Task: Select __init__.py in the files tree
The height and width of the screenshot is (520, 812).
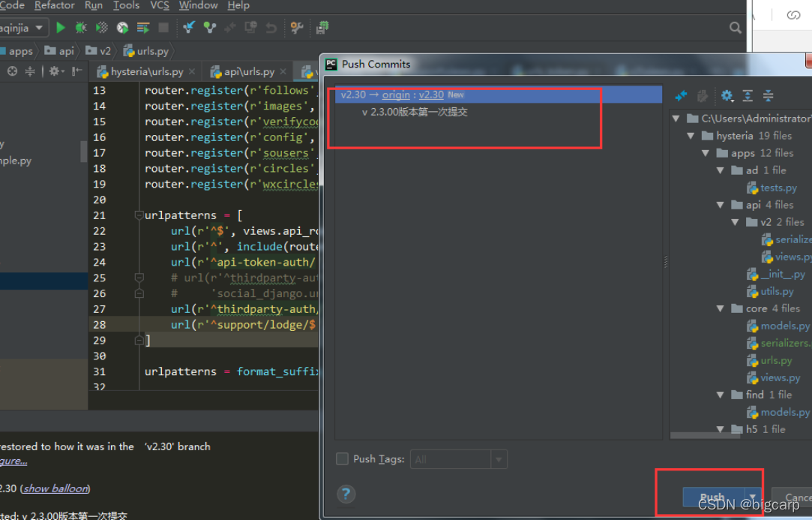Action: coord(783,274)
